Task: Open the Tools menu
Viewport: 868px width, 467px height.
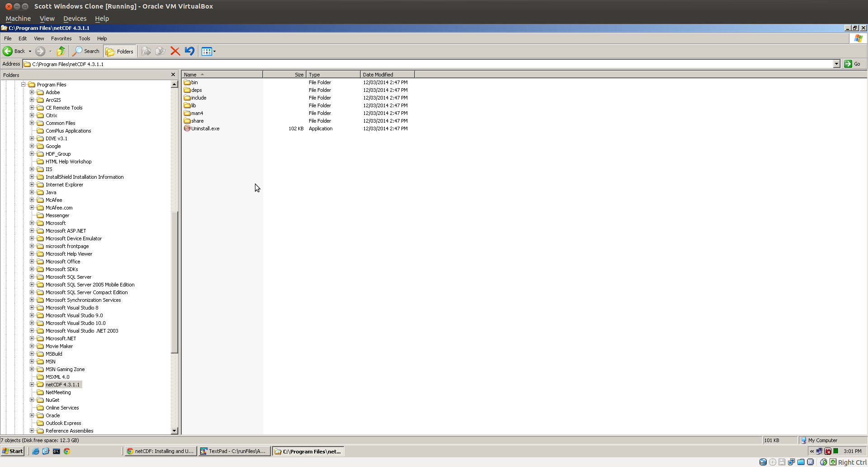Action: [x=84, y=38]
